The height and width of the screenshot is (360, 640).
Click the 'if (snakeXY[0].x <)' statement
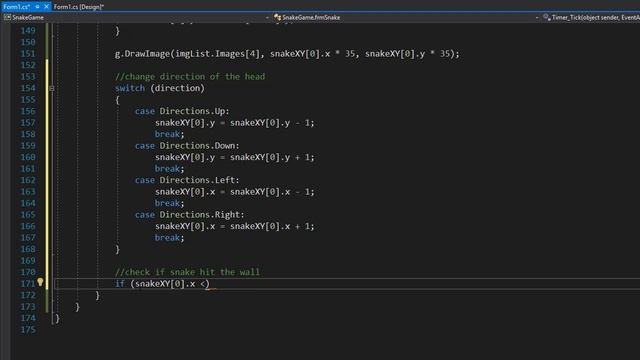[162, 284]
